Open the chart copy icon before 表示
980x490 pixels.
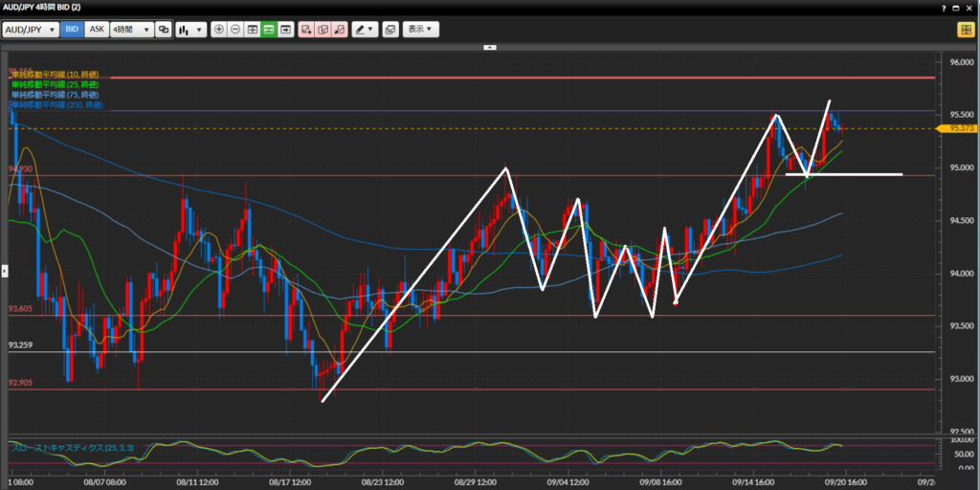(x=390, y=30)
